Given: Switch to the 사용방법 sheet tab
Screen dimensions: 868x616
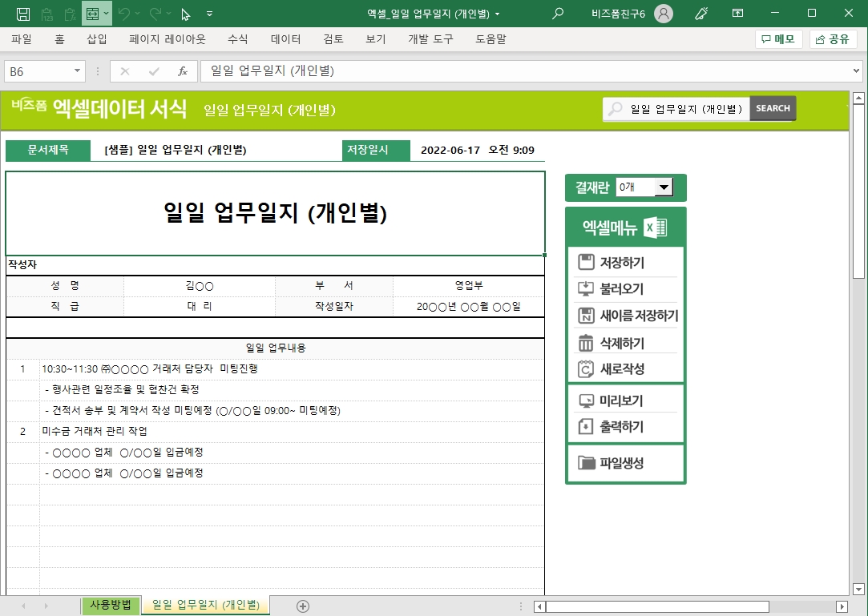Looking at the screenshot, I should click(x=111, y=605).
